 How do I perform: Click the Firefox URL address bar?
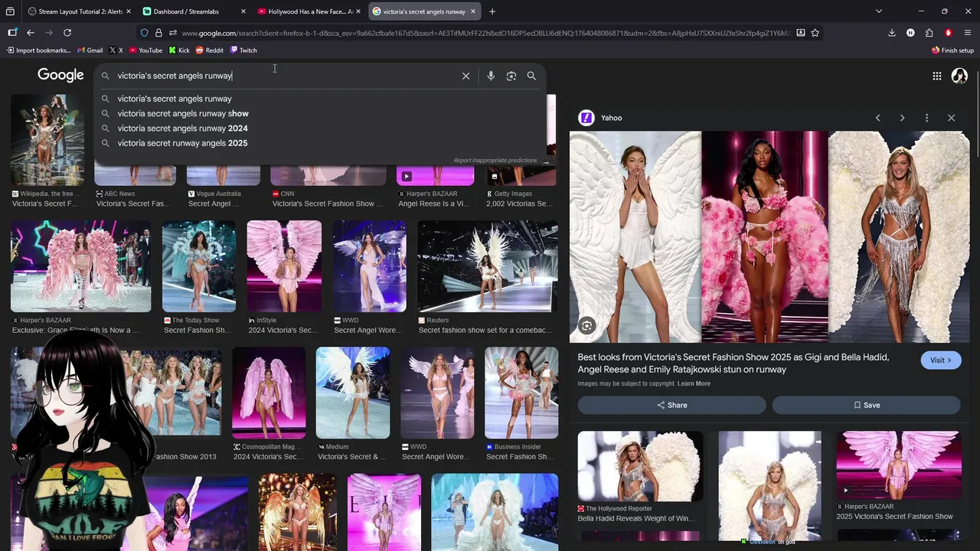pyautogui.click(x=486, y=33)
